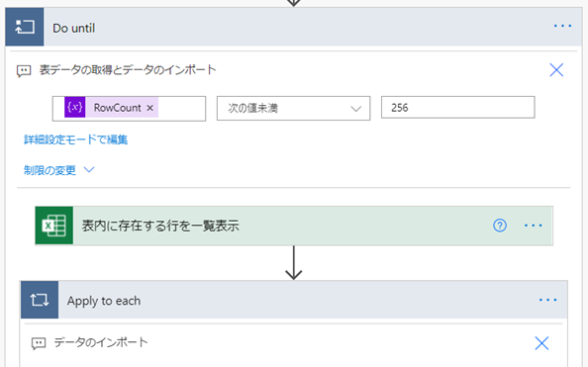Screen dimensions: 588x367
Task: Click the RowCount condition input field
Action: click(x=129, y=109)
